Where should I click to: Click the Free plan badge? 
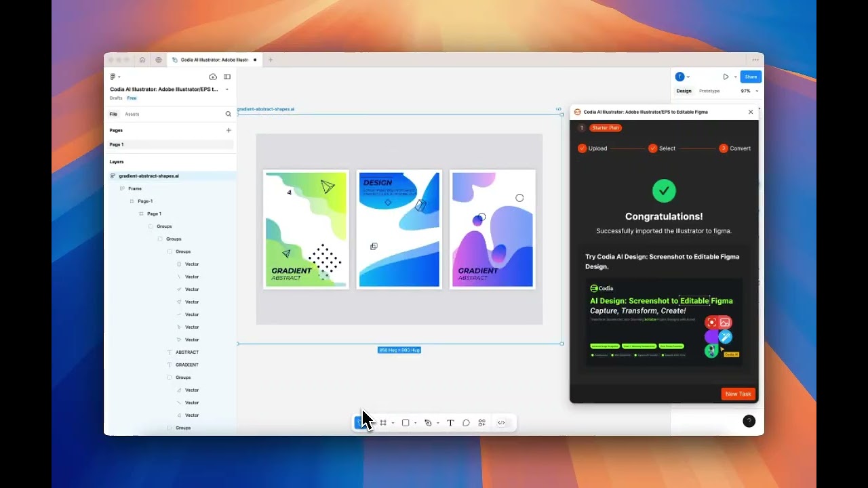[x=132, y=98]
